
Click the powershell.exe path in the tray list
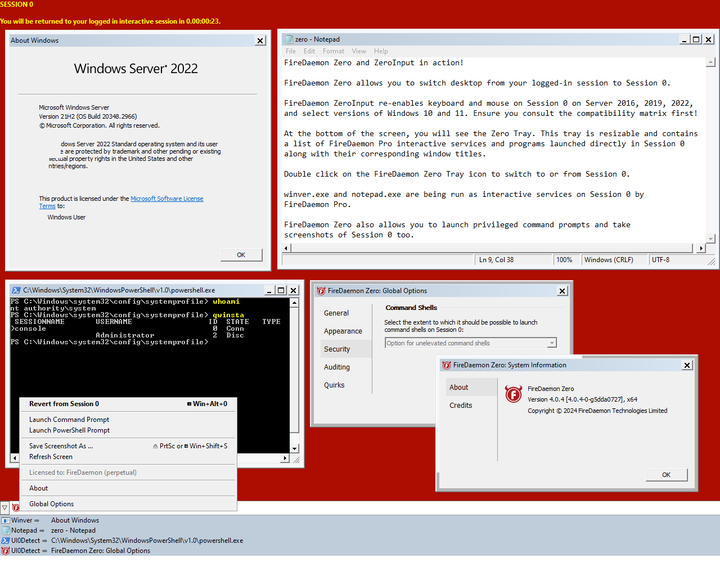(147, 541)
